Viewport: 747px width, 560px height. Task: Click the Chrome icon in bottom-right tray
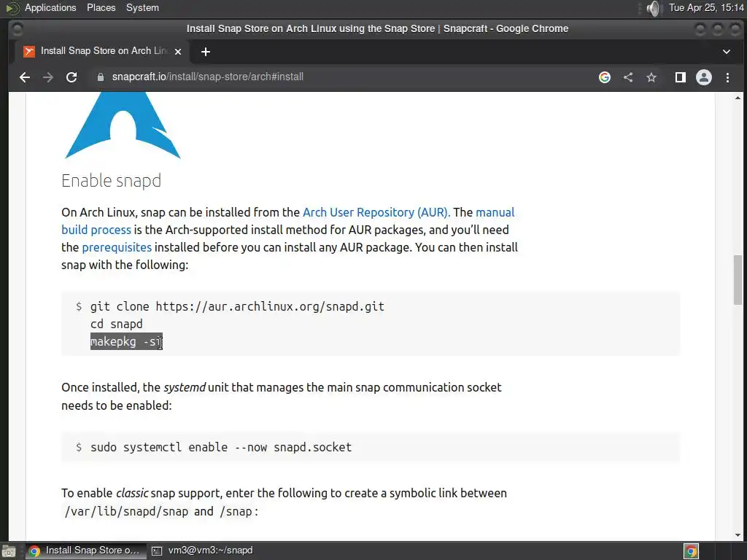click(x=691, y=551)
